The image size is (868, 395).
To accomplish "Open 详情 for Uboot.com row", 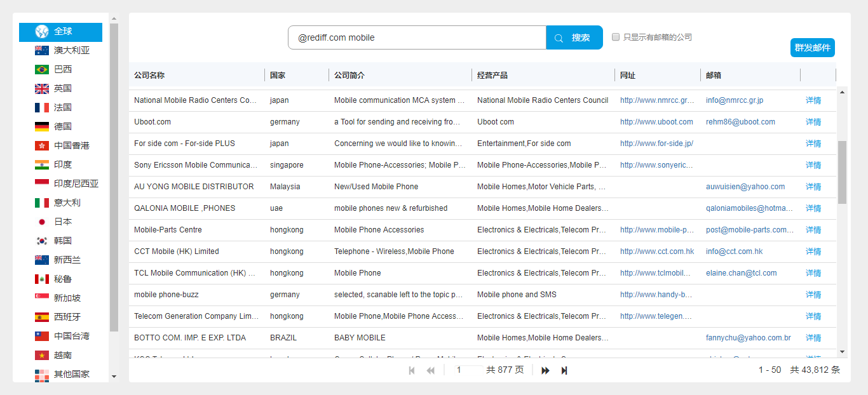I will click(813, 122).
